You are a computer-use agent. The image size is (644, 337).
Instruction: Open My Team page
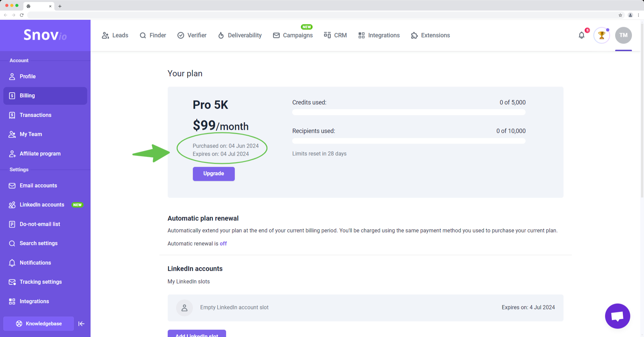click(x=45, y=134)
